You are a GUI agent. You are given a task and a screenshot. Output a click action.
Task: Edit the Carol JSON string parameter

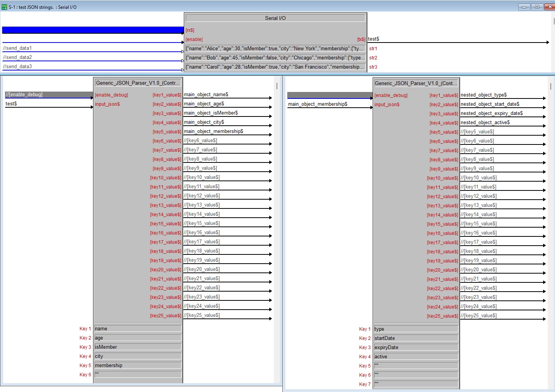tap(275, 67)
